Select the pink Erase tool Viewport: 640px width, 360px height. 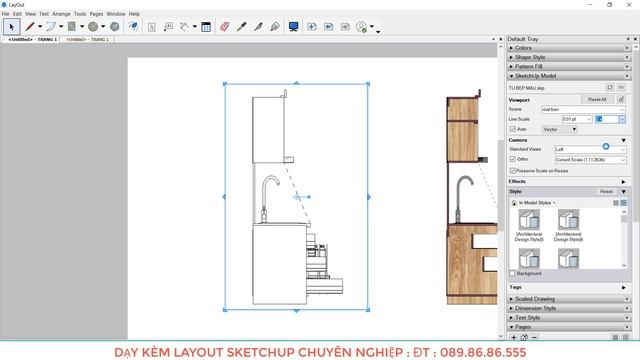coord(224,27)
